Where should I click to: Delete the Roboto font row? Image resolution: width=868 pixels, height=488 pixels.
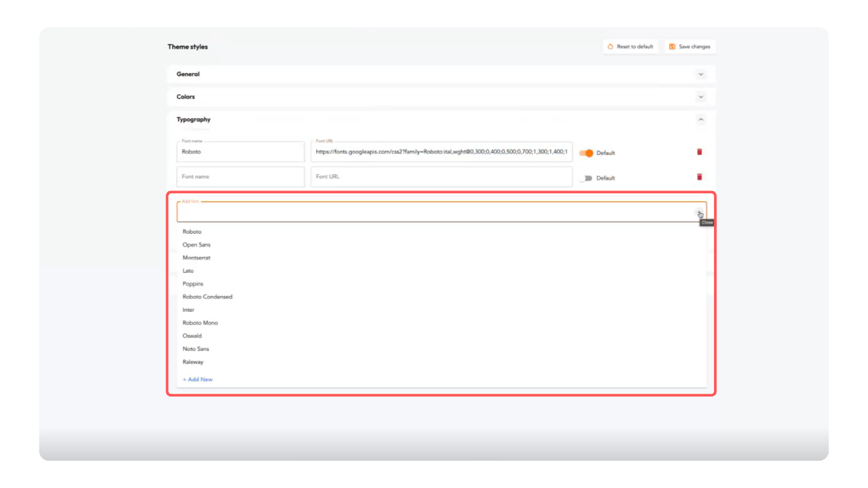click(x=699, y=152)
